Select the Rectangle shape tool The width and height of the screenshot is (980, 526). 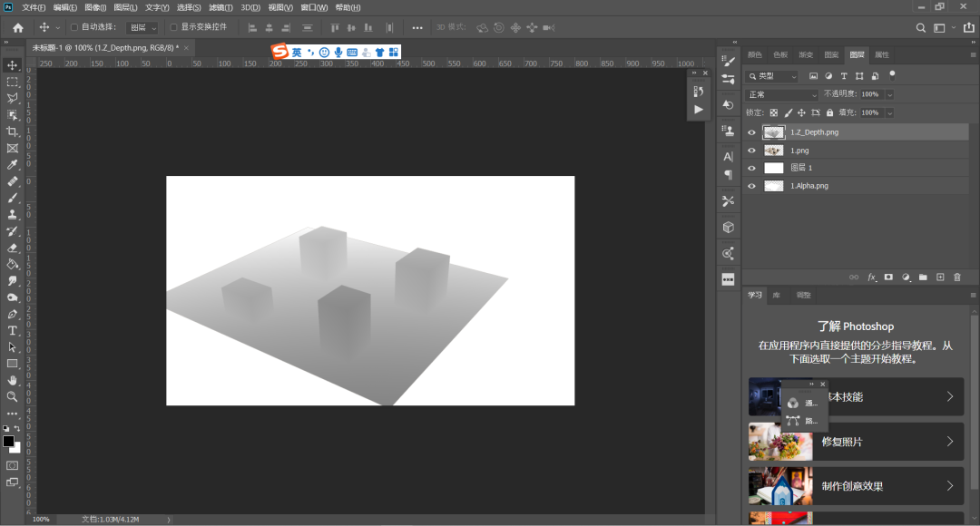point(13,364)
